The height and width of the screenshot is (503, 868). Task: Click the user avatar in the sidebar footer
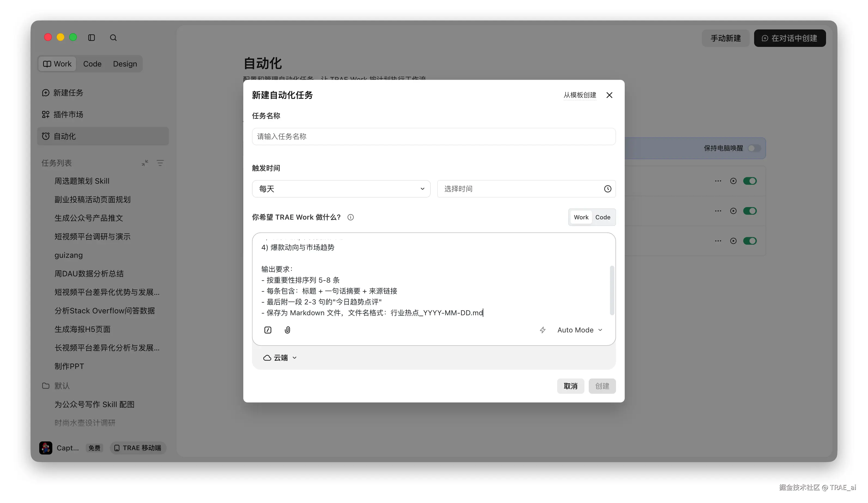click(x=45, y=448)
